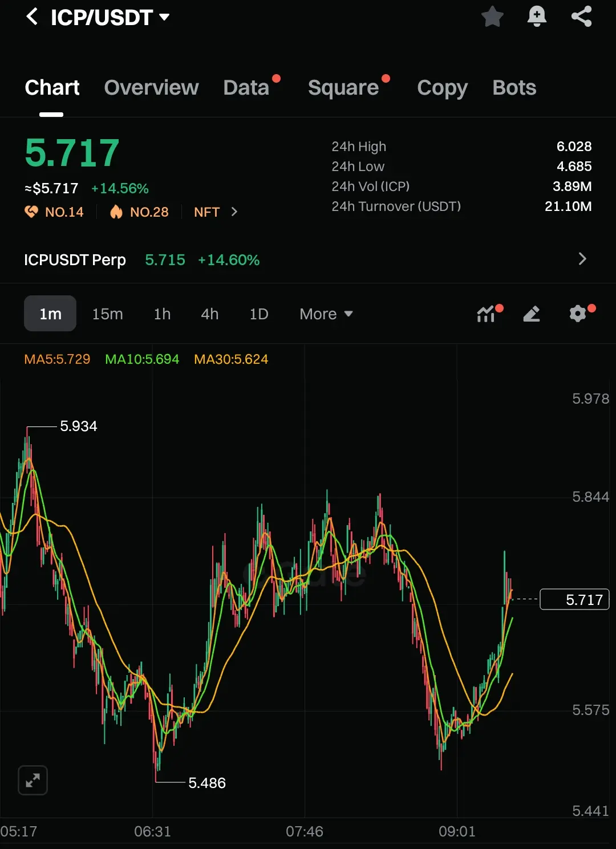Tap the 06:31 time axis label
Viewport: 616px width, 849px height.
pos(152,831)
